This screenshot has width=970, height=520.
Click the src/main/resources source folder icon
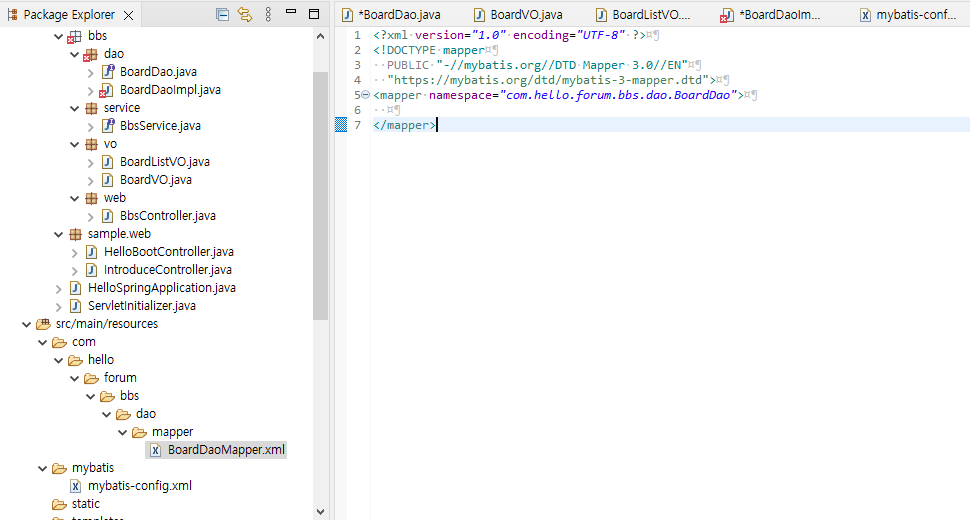[x=43, y=323]
